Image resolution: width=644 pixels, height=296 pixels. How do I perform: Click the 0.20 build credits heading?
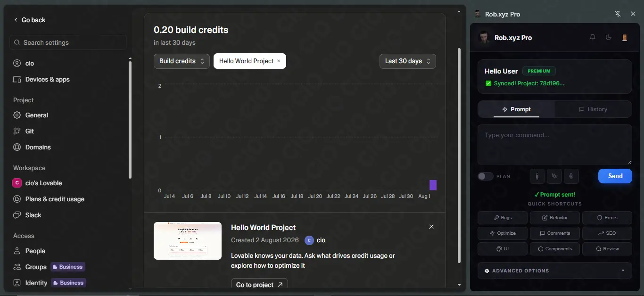(191, 30)
